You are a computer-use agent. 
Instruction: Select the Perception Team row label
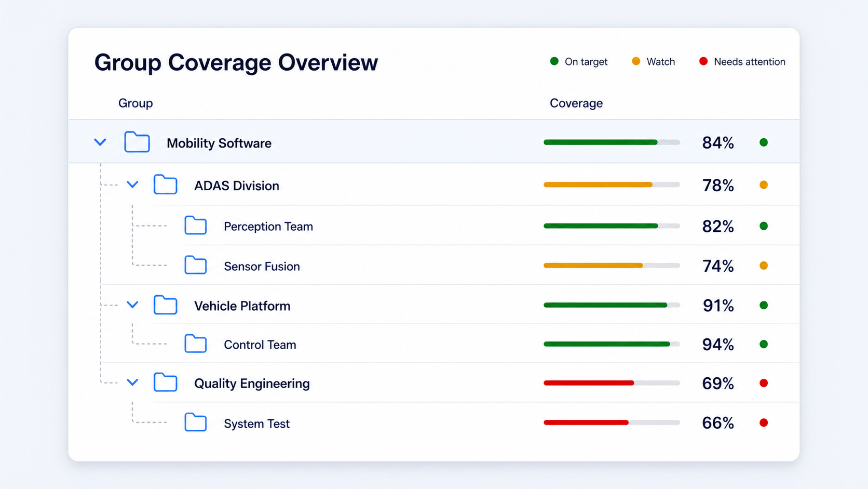268,226
